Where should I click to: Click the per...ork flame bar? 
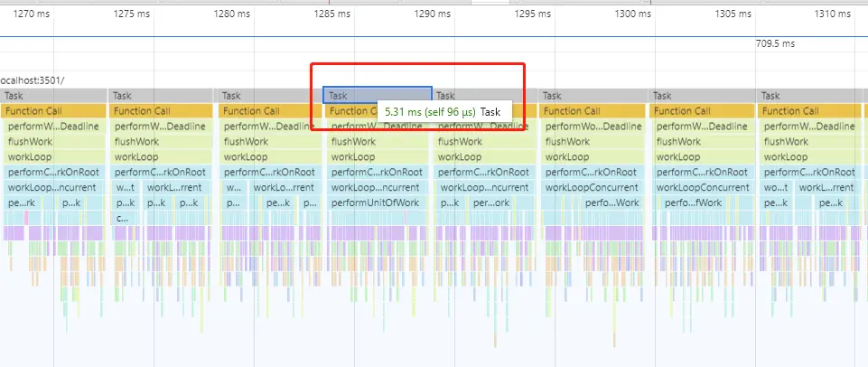tap(491, 202)
